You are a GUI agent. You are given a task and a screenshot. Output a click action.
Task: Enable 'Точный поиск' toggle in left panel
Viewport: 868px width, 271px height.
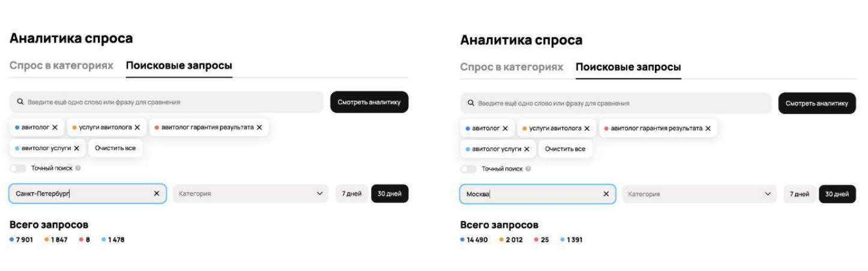(18, 168)
